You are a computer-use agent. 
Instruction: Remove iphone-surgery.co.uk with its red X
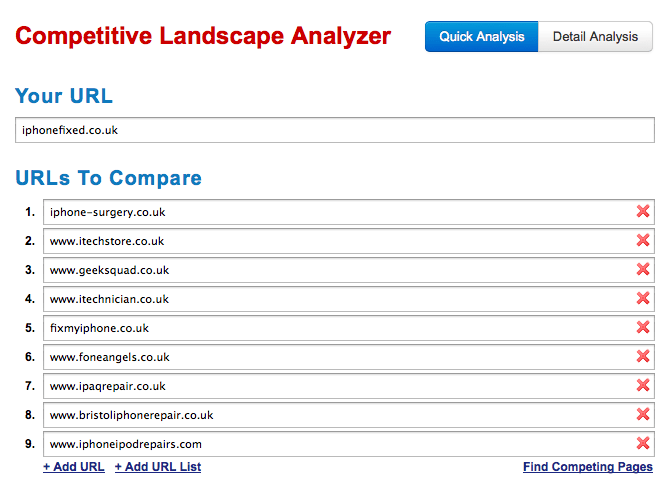[643, 211]
